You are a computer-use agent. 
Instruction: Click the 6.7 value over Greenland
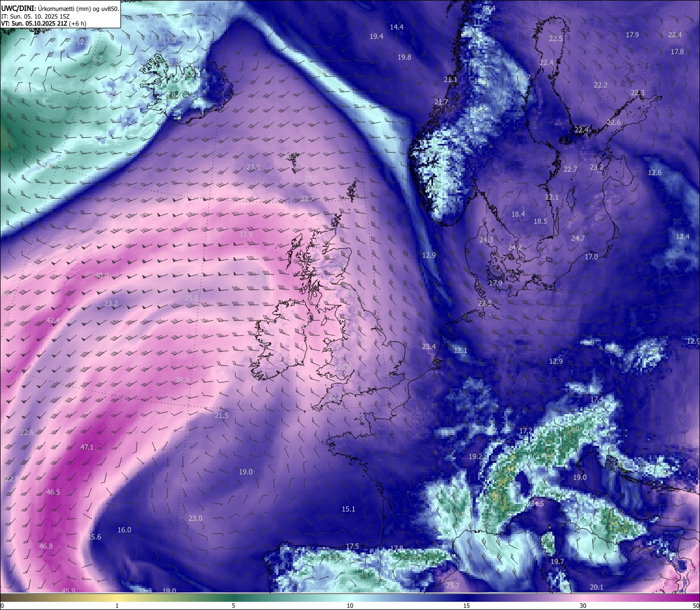click(98, 59)
